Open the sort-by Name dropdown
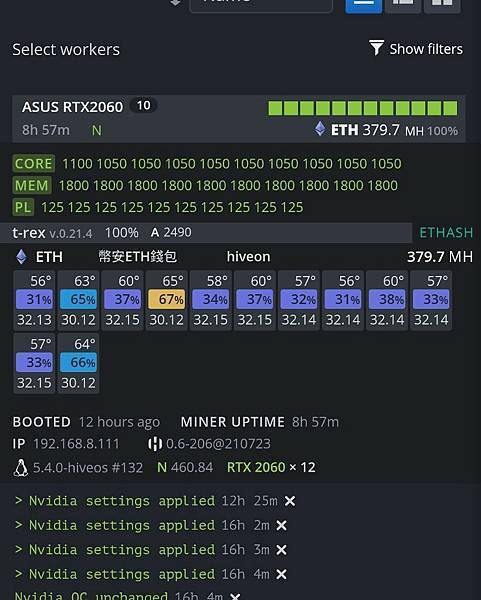Image resolution: width=481 pixels, height=600 pixels. tap(261, 5)
